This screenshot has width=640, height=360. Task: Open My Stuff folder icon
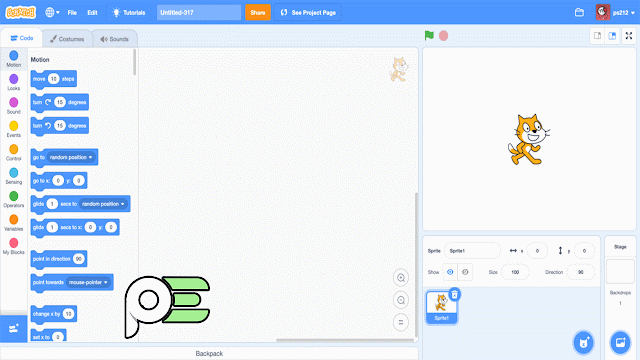tap(579, 12)
